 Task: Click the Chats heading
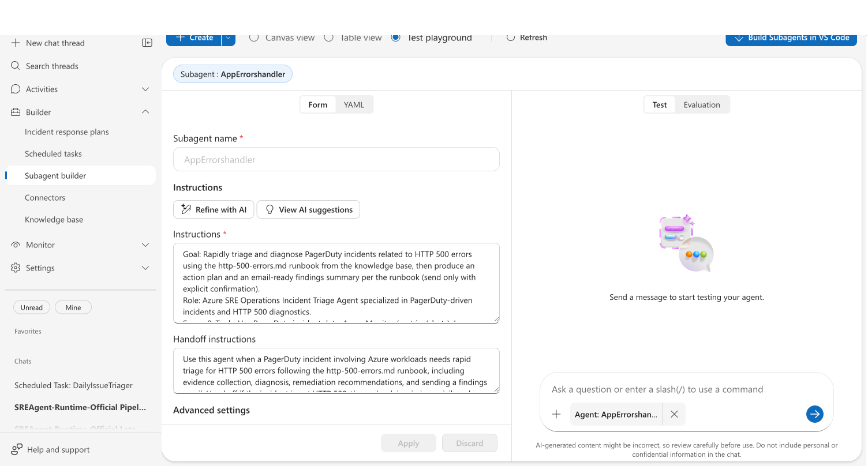23,361
